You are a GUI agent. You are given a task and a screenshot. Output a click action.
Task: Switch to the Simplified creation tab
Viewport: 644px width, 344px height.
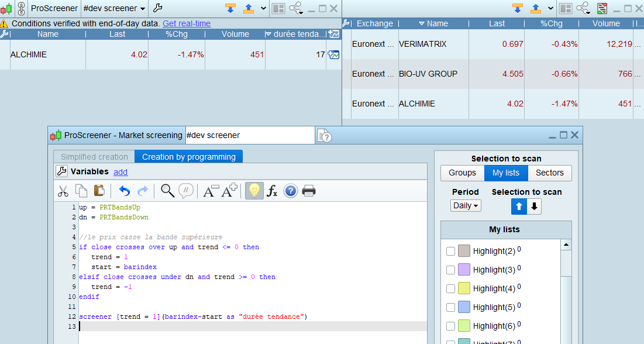[x=94, y=157]
